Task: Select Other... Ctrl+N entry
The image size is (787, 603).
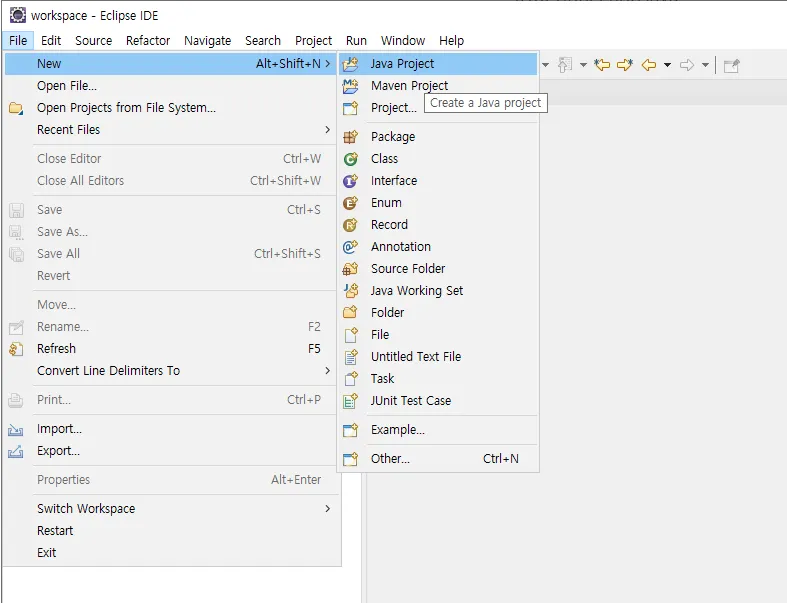Action: [x=438, y=459]
